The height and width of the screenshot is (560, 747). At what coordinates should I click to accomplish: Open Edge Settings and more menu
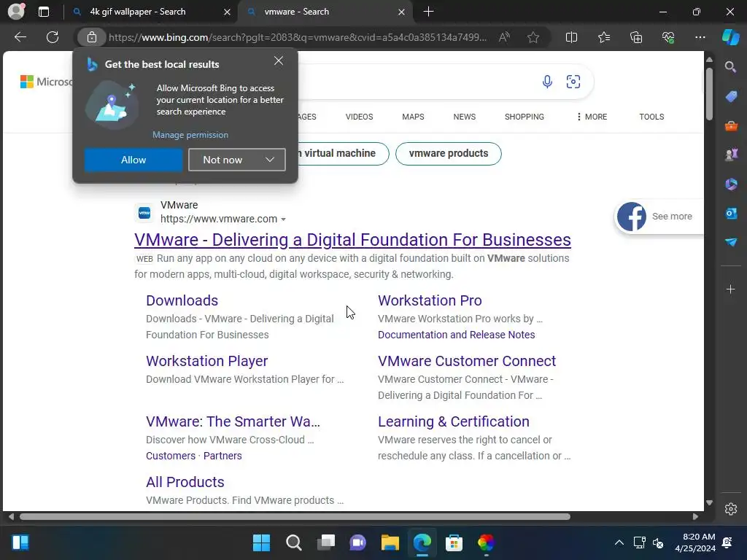700,37
